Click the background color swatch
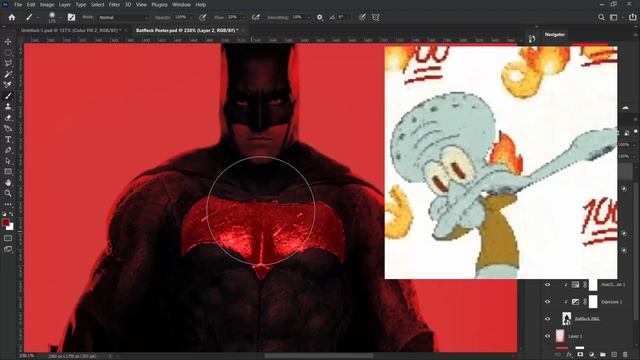This screenshot has height=360, width=640. click(10, 227)
